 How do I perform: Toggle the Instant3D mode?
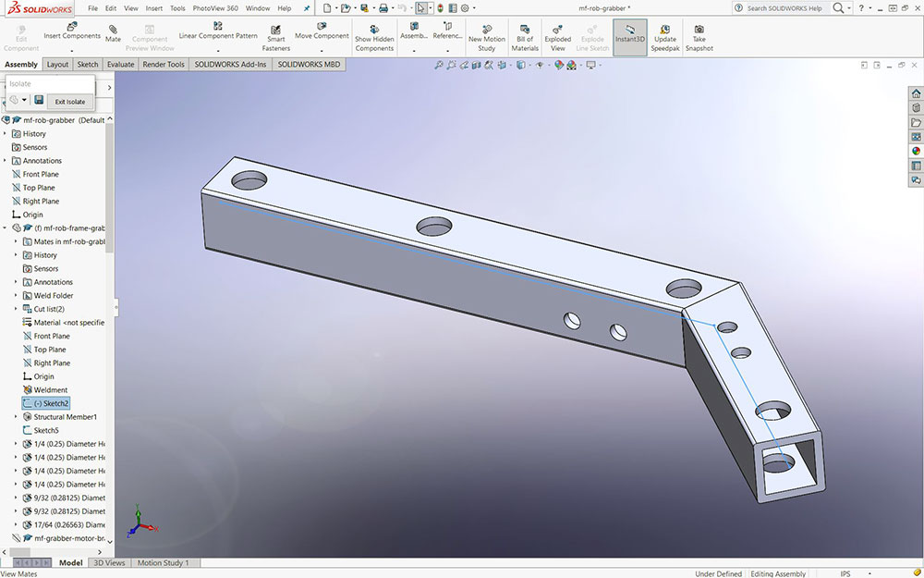[629, 29]
